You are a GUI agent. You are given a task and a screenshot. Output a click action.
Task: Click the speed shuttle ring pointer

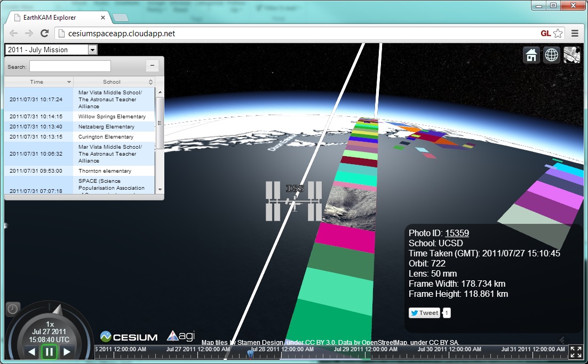pos(58,309)
